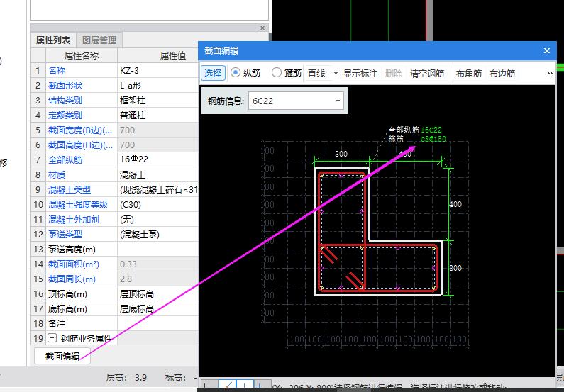Select the 泵送类型 property name
Viewport: 564px width, 392px height.
coord(65,235)
